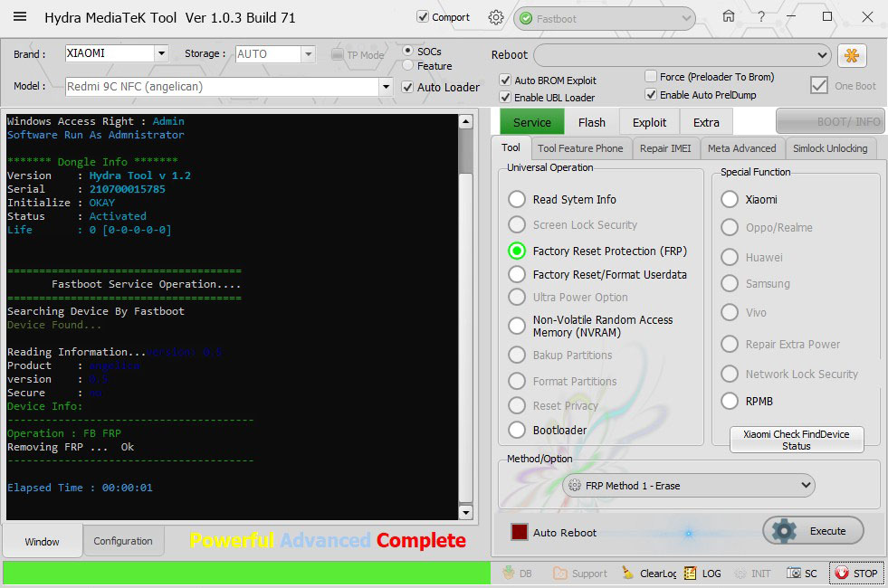The width and height of the screenshot is (888, 588).
Task: Open the settings gear beside Comport
Action: pyautogui.click(x=496, y=17)
